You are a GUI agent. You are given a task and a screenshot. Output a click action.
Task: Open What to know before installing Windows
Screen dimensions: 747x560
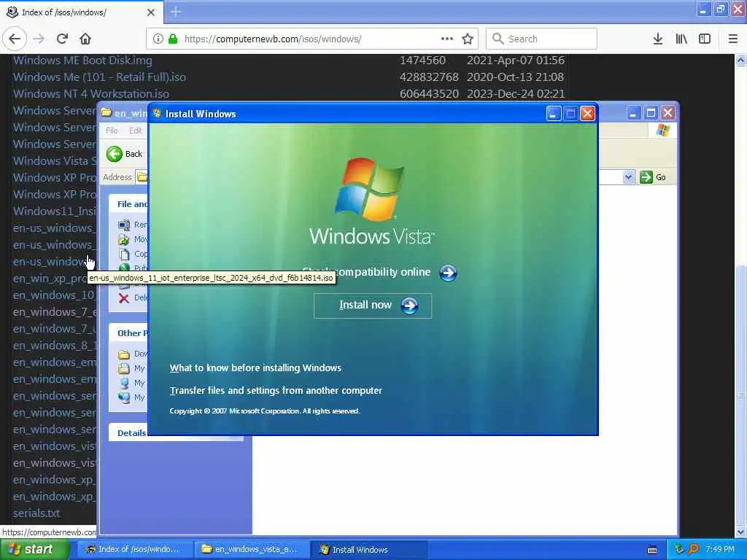pos(255,368)
